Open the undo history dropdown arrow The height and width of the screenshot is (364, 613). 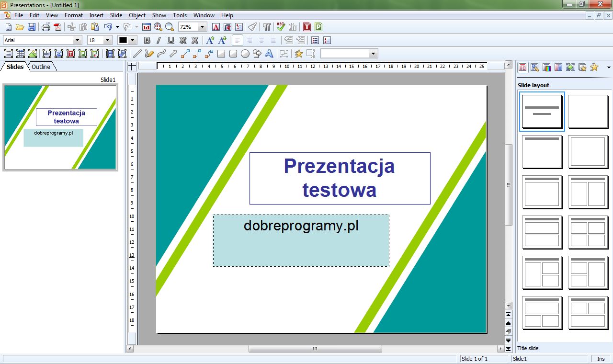click(117, 27)
